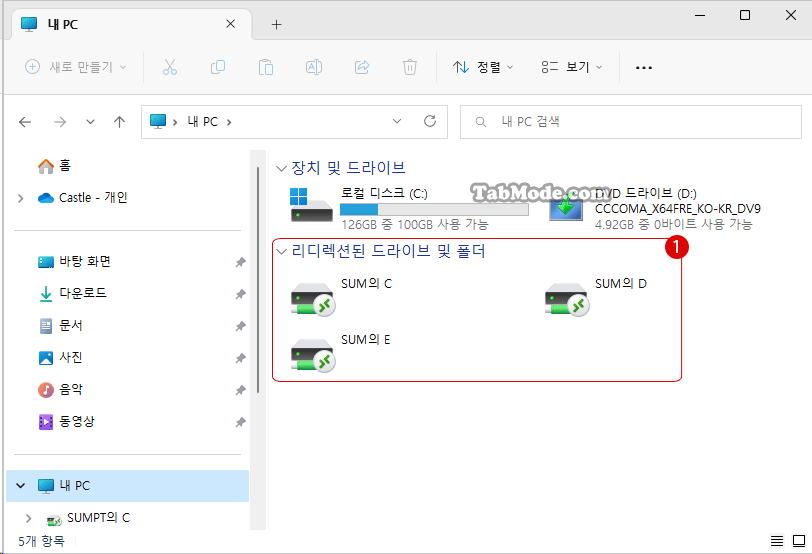Select the DVD 드라이브 (D:) icon

coord(566,208)
